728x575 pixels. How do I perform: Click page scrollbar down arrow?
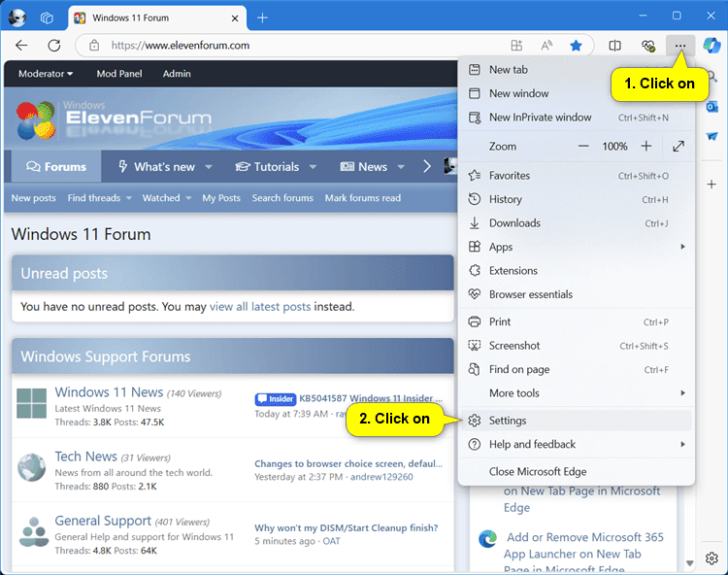[690, 563]
